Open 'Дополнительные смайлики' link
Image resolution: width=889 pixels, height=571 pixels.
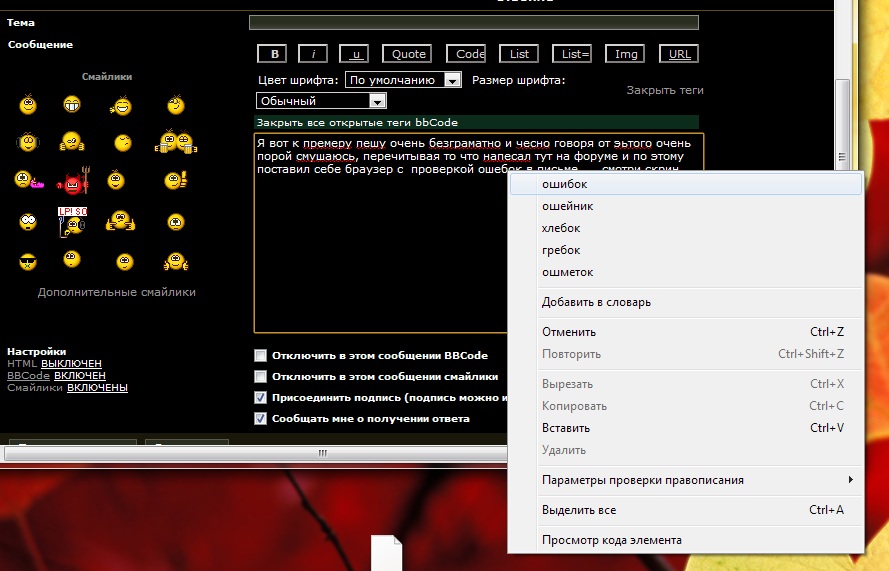click(x=116, y=292)
